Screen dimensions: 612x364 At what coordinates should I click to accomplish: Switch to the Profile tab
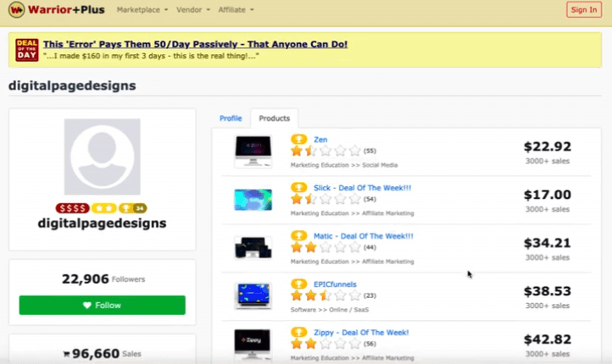(x=231, y=118)
